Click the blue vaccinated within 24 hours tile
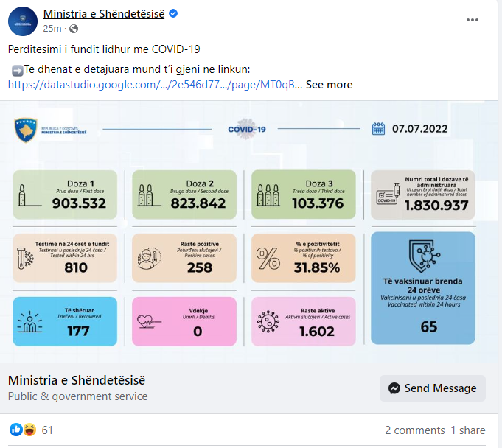Screen dimensions: 502x448 click(423, 288)
